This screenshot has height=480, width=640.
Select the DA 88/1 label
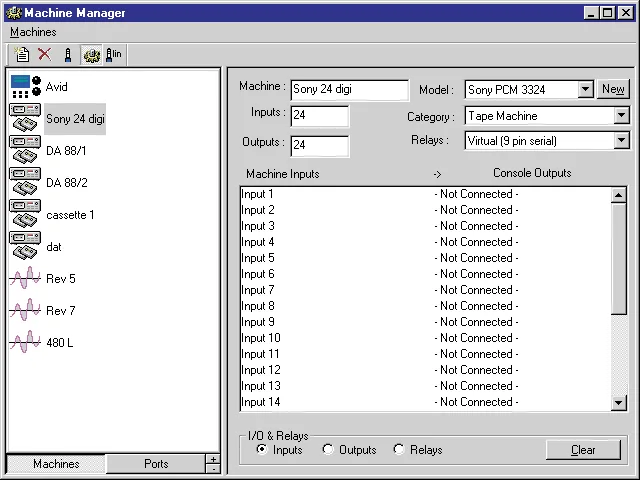pyautogui.click(x=66, y=151)
